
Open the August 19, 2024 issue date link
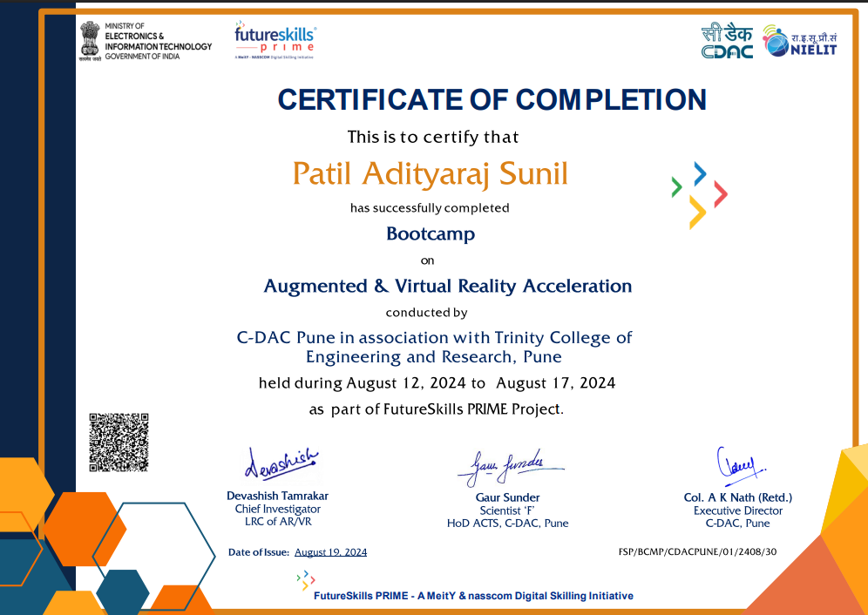330,551
